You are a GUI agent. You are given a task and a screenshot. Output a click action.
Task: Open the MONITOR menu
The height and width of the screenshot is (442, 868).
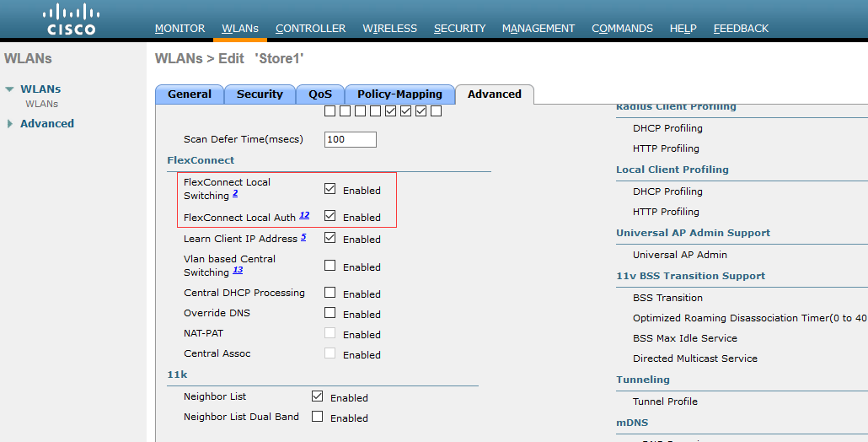coord(179,28)
